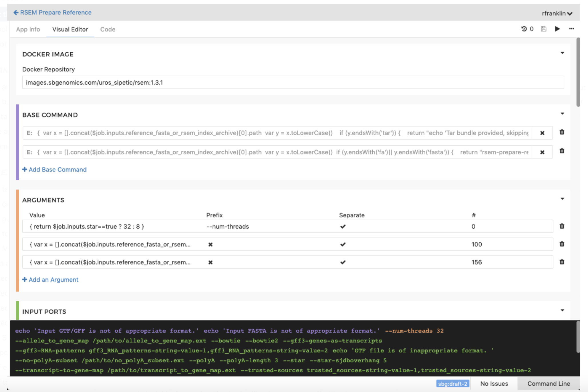This screenshot has height=392, width=588.
Task: Delete the --num-threads argument
Action: (562, 226)
